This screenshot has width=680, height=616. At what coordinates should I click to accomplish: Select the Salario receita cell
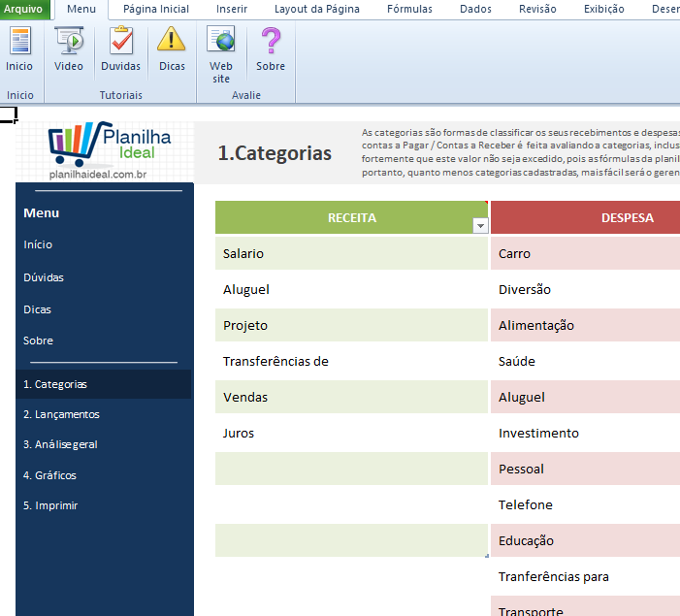click(x=351, y=253)
